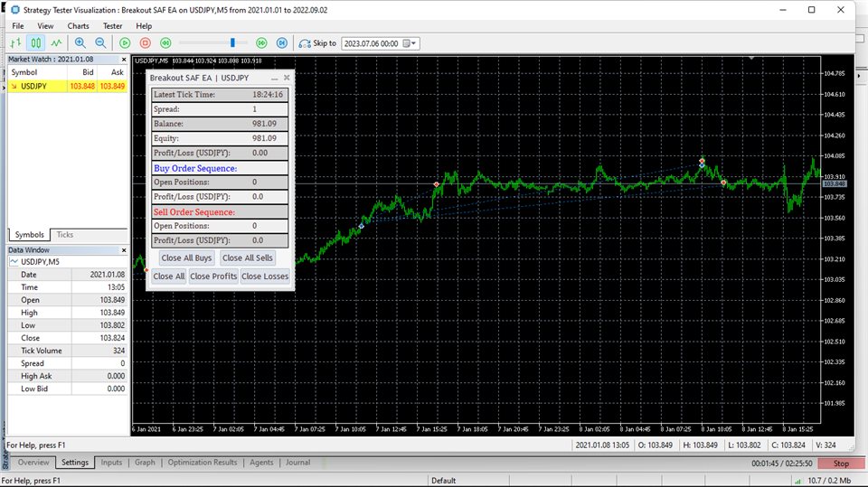Viewport: 868px width, 487px height.
Task: Open the View menu
Action: (45, 26)
